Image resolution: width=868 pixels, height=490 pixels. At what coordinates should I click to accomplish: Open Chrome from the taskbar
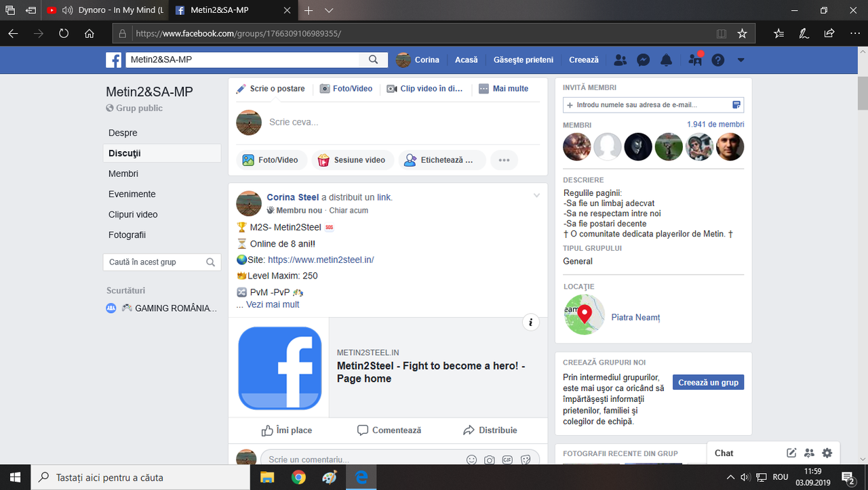[298, 477]
